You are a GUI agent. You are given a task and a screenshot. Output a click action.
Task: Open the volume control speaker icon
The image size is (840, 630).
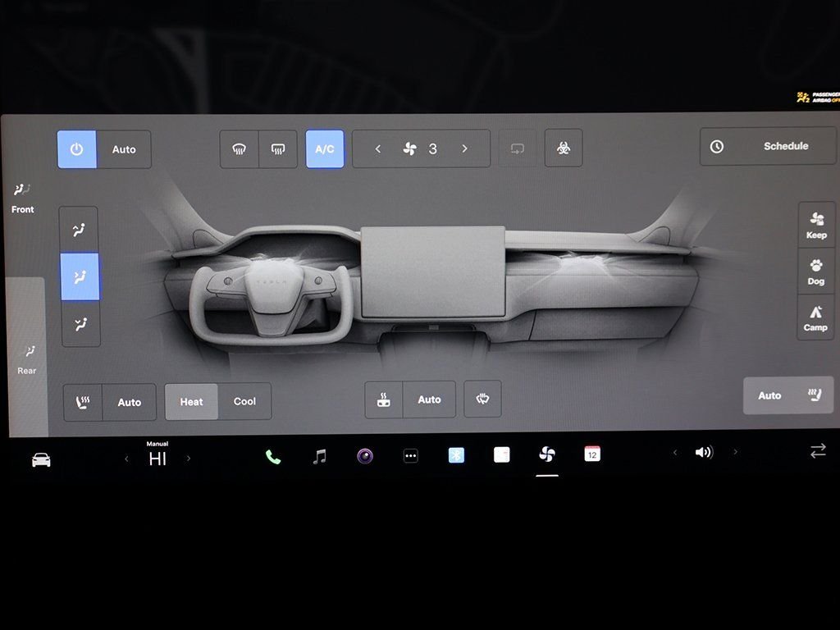[x=704, y=452]
